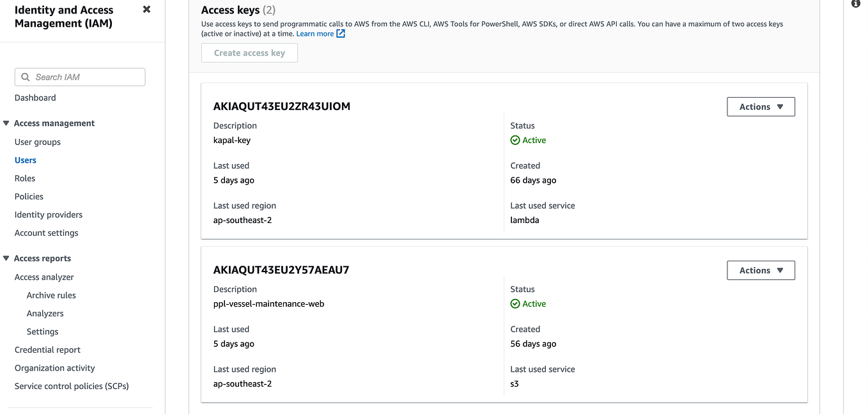
Task: Collapse the Access management section
Action: [6, 123]
